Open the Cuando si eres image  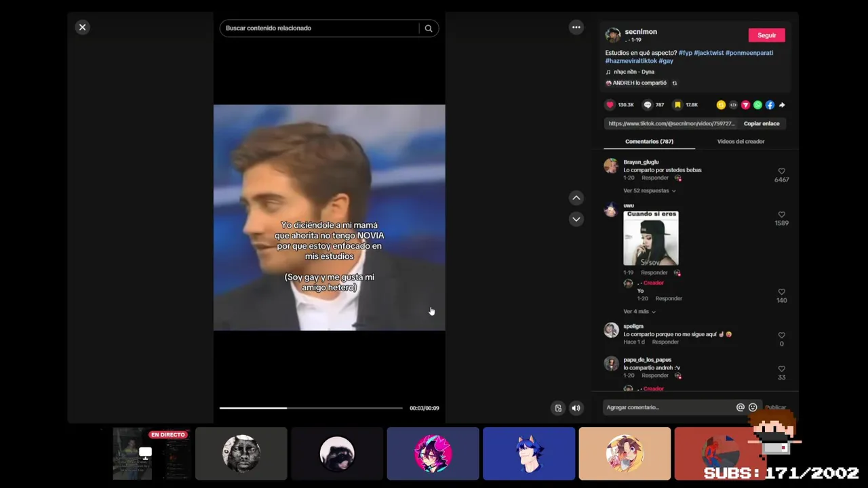[650, 238]
